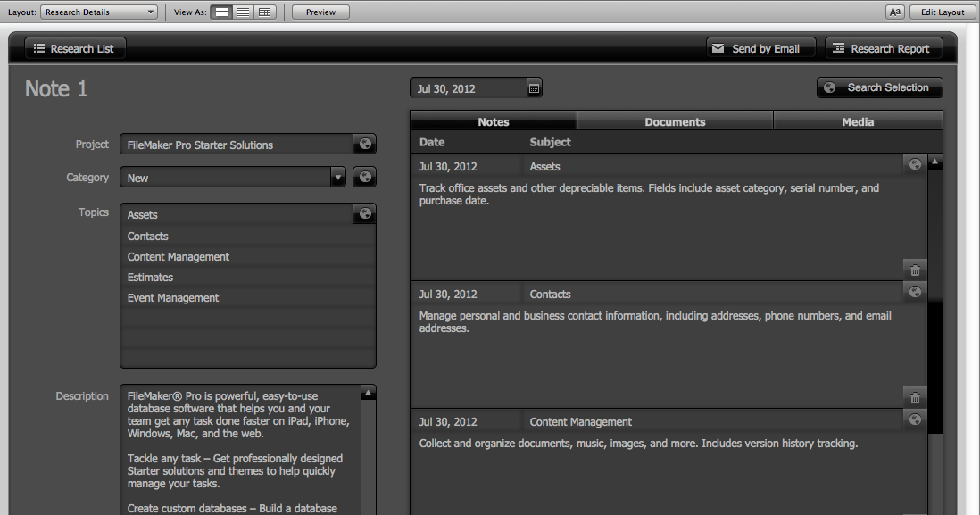Switch to List View in the toolbar
This screenshot has width=980, height=515.
241,12
